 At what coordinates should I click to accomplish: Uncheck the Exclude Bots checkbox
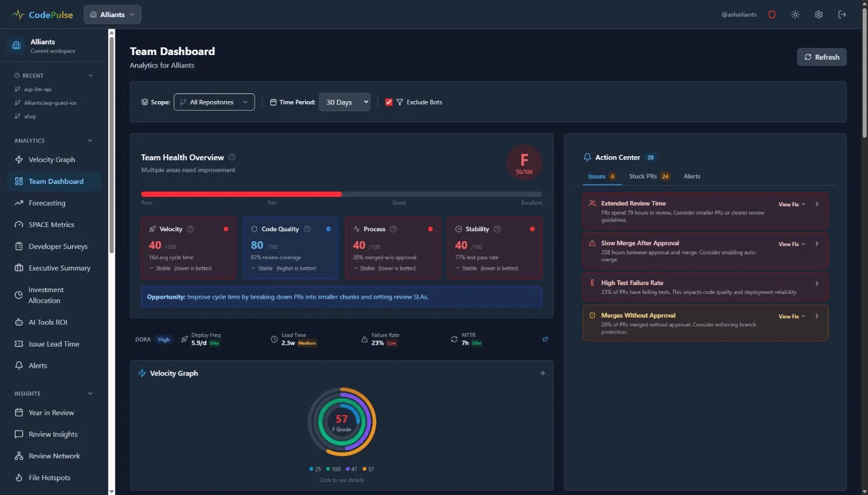(389, 102)
